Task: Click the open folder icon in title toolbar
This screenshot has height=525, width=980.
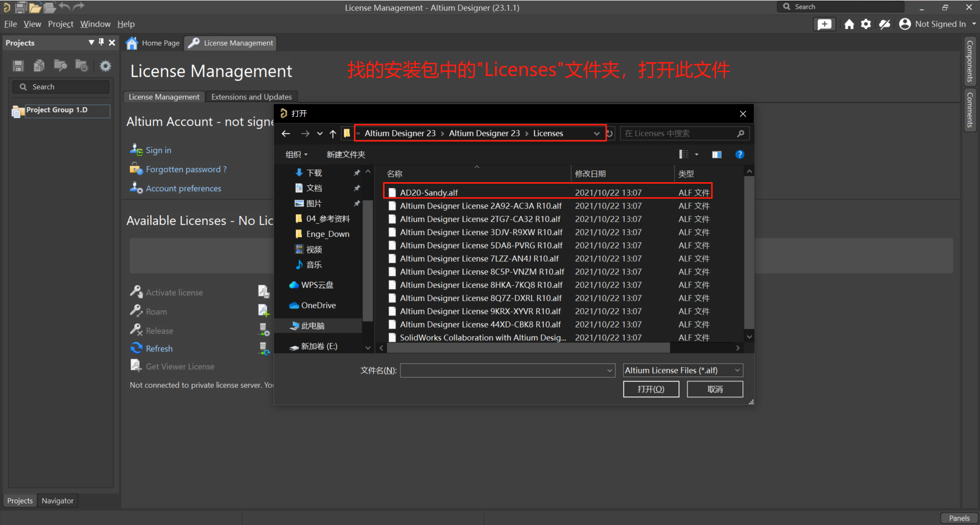Action: click(35, 8)
